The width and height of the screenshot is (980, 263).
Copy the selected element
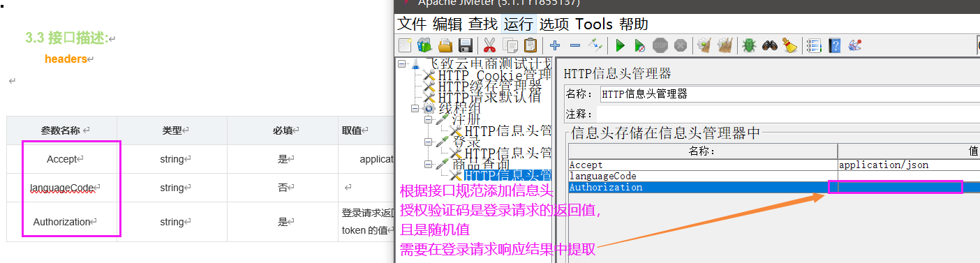(x=510, y=46)
